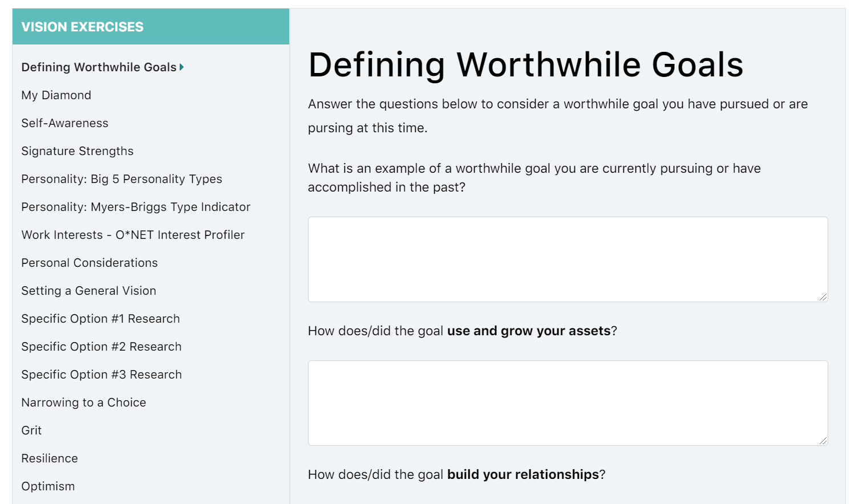Select Signature Strengths in the sidebar
Screen dimensions: 859x504
pos(77,151)
